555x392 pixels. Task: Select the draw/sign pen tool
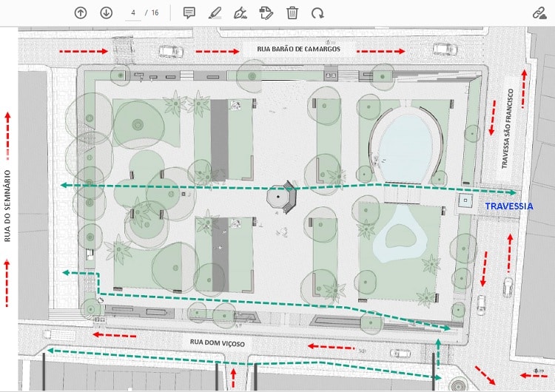click(240, 13)
